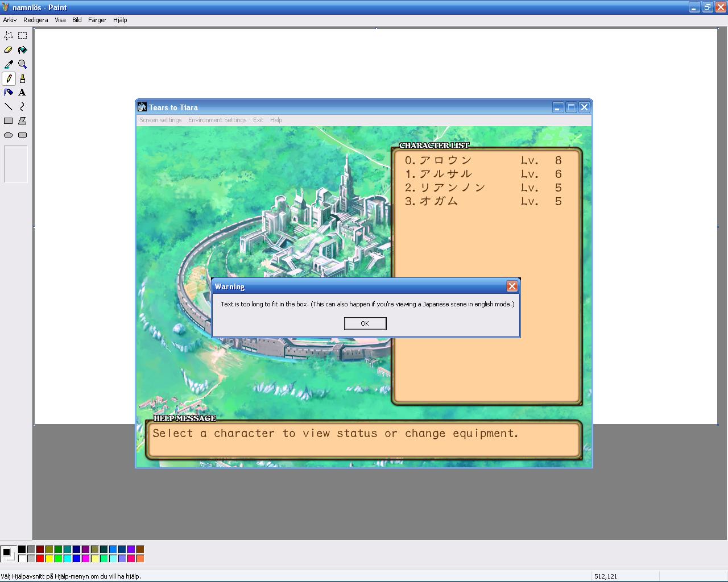Open the Help menu in Tears to Tiara

click(x=276, y=120)
